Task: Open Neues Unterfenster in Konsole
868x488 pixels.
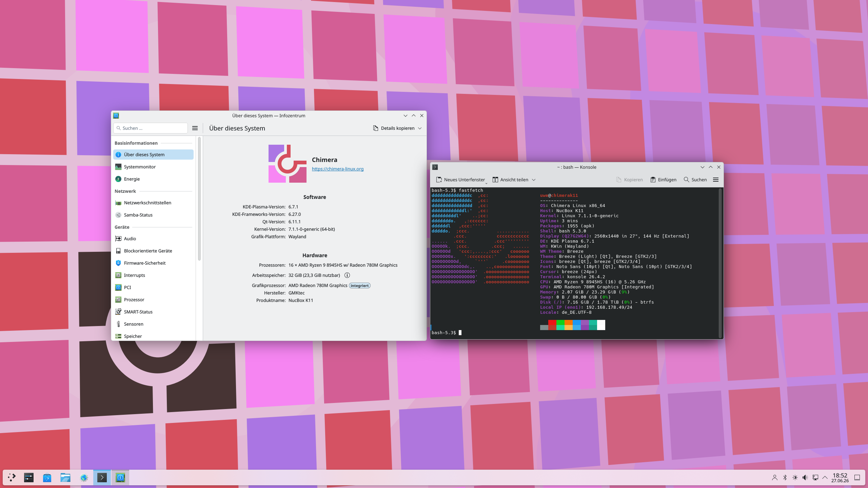Action: (460, 180)
